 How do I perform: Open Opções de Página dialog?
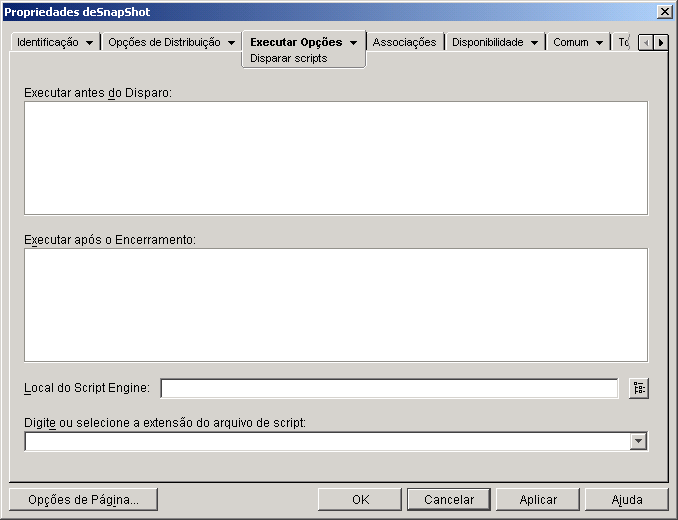(x=83, y=500)
